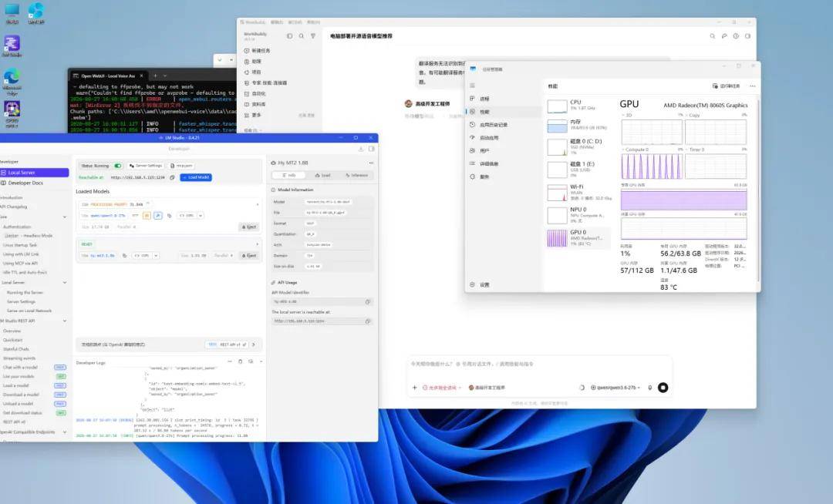Copy the qwen3.6-27b model identifier
833x504 pixels.
(x=169, y=215)
